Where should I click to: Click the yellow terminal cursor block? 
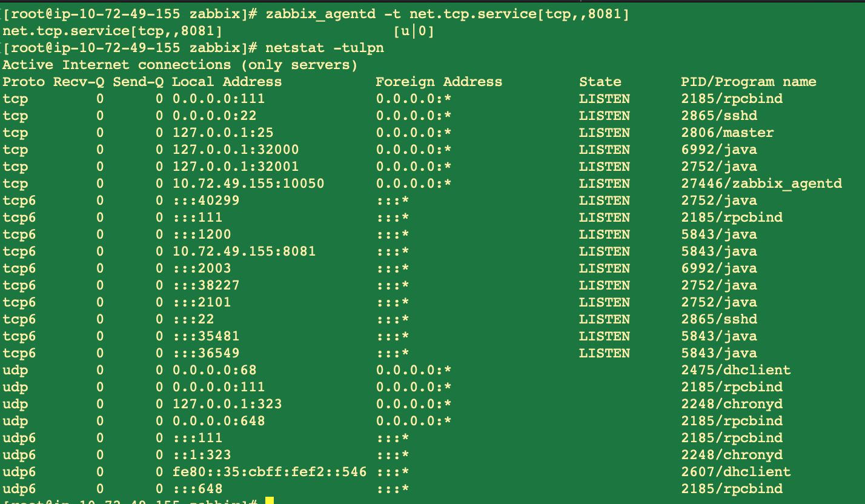coord(270,500)
